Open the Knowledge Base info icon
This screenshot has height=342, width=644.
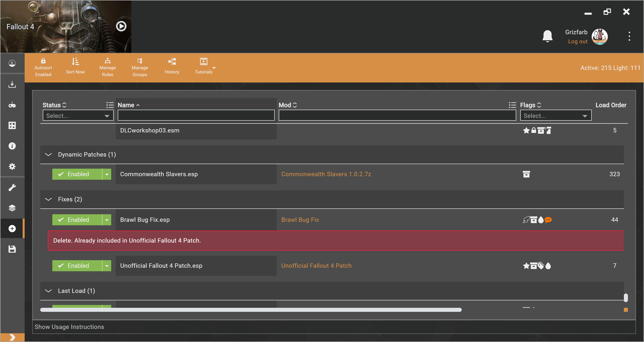[x=12, y=146]
